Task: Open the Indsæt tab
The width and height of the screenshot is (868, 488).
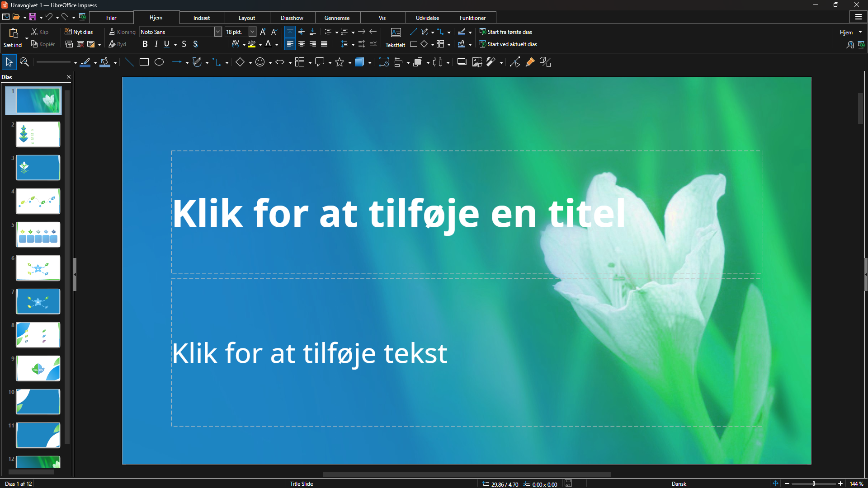Action: point(201,18)
